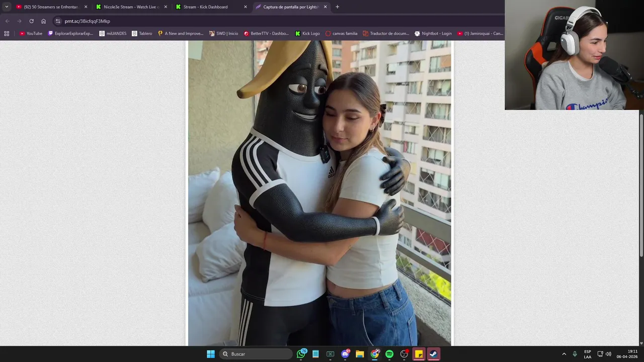
Task: Close the Nicole3e Stream tab
Action: click(166, 7)
